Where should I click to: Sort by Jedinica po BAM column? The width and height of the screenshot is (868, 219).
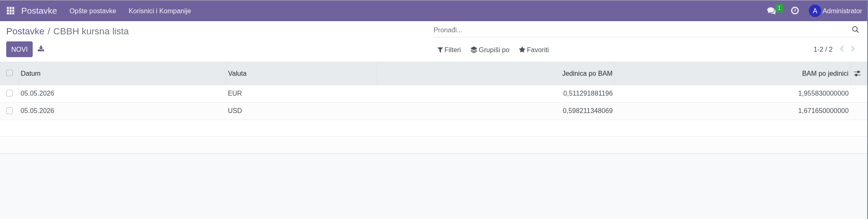(496, 73)
